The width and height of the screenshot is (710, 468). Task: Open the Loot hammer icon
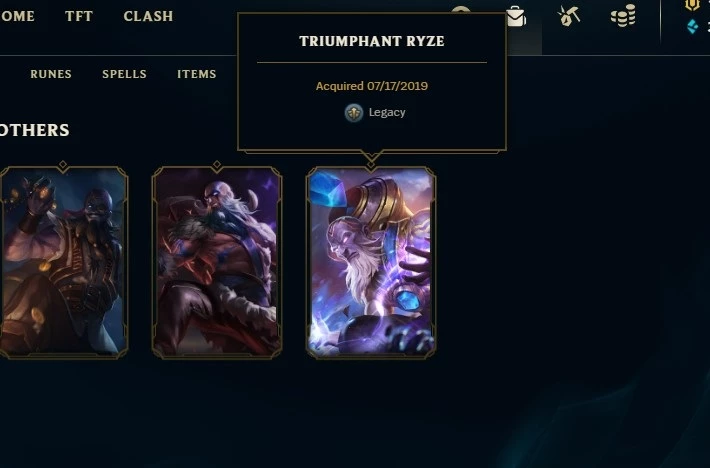click(569, 16)
